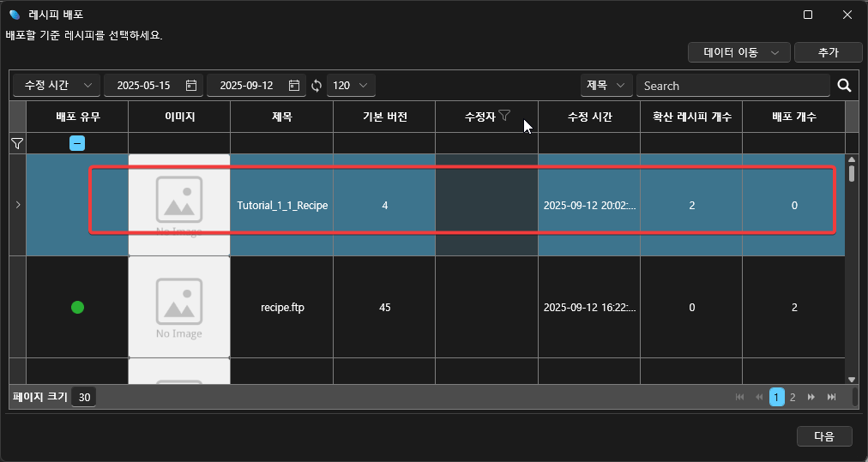868x462 pixels.
Task: Click the 2025-09-12 20:02 modified time cell
Action: 589,205
